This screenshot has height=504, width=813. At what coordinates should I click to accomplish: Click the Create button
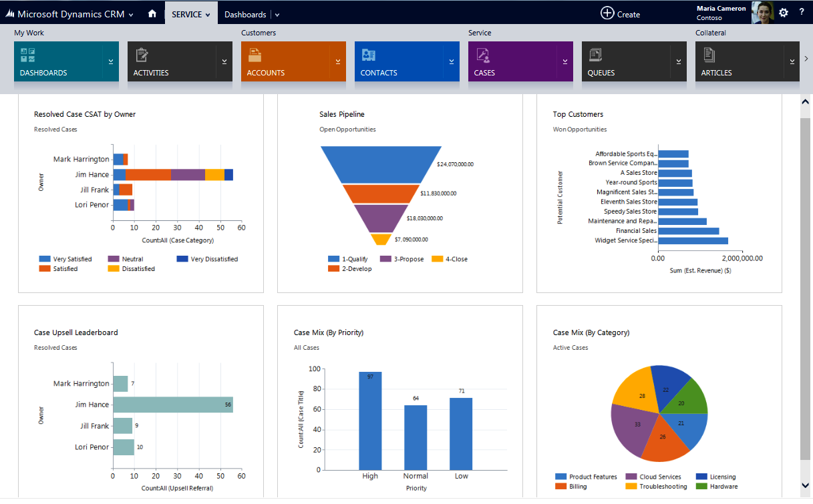coord(620,12)
